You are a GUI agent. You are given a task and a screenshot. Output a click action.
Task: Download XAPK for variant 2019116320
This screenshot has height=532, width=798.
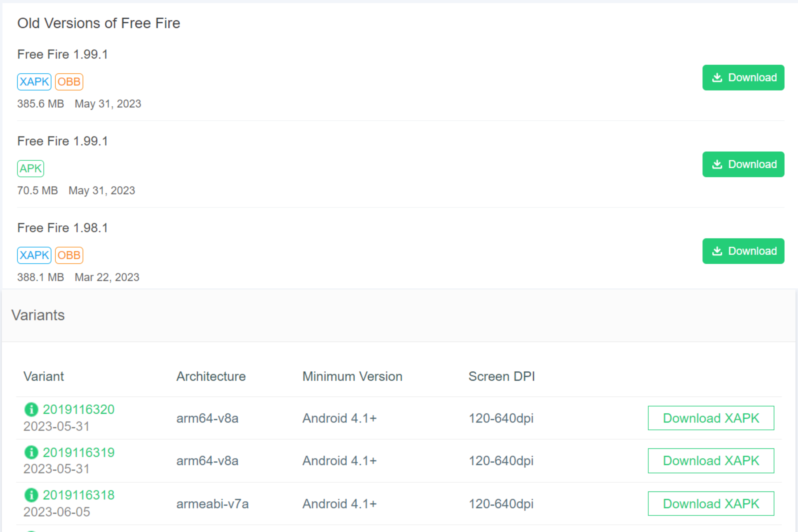[710, 418]
